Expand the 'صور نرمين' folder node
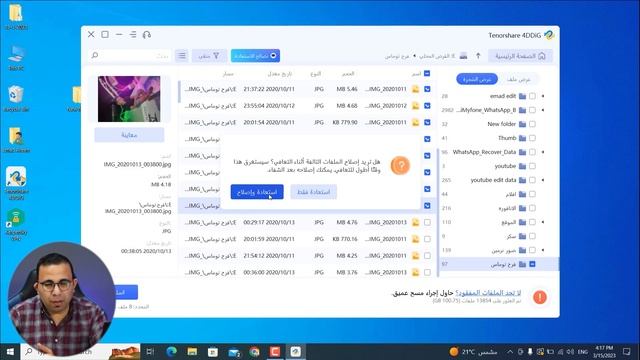Viewport: 640px width, 360px height. point(543,250)
